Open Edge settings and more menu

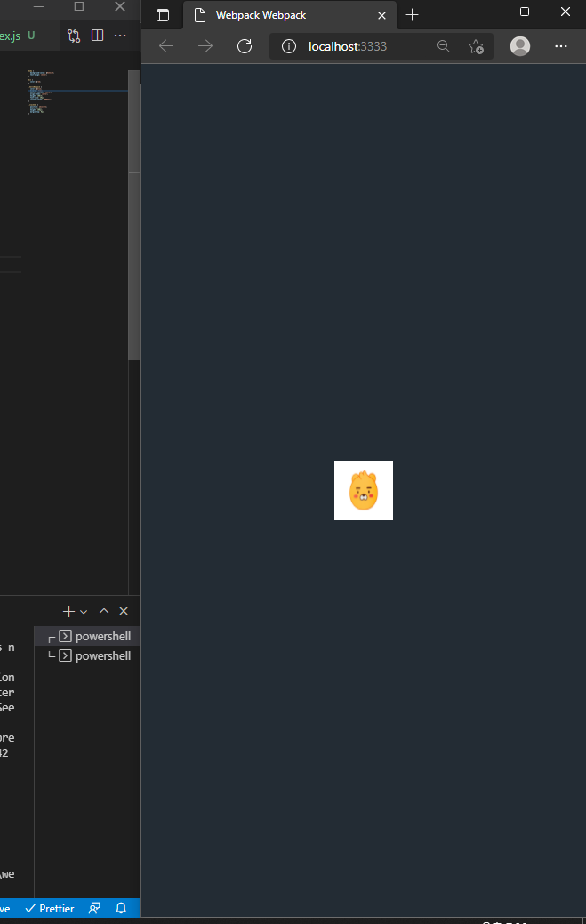[561, 46]
